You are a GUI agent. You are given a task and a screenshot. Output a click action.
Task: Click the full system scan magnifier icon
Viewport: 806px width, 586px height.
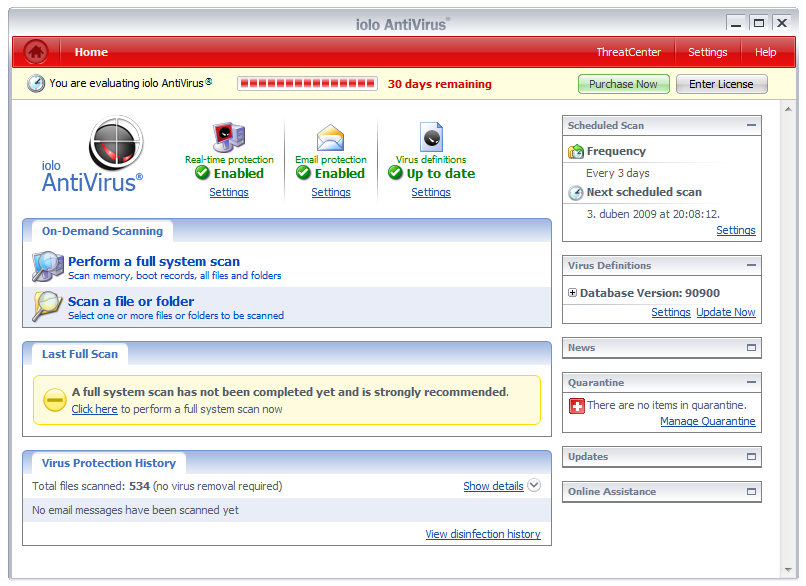point(48,266)
